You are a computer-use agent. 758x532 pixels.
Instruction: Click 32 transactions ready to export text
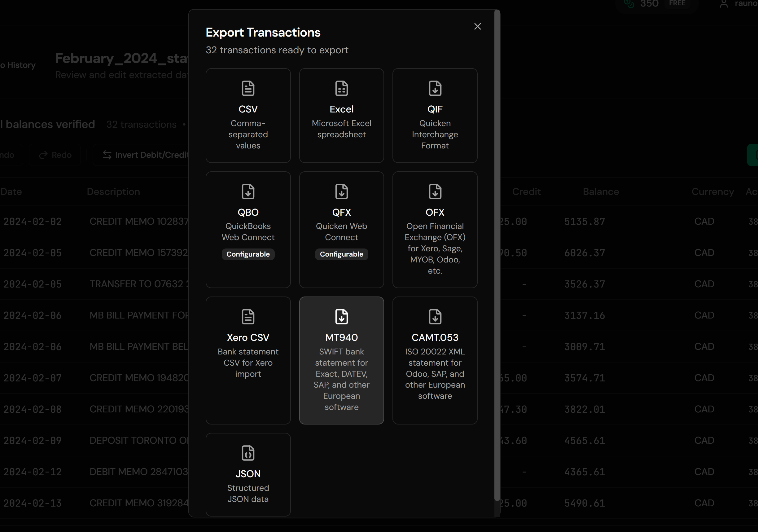point(277,50)
